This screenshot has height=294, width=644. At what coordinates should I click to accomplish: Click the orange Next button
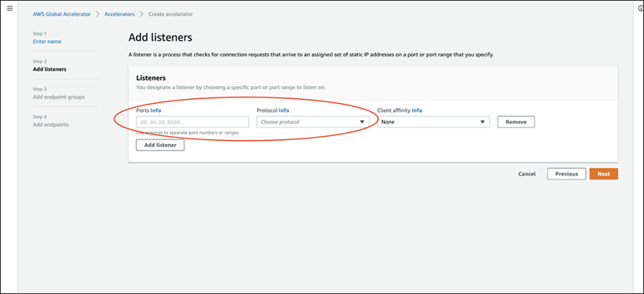pos(603,174)
